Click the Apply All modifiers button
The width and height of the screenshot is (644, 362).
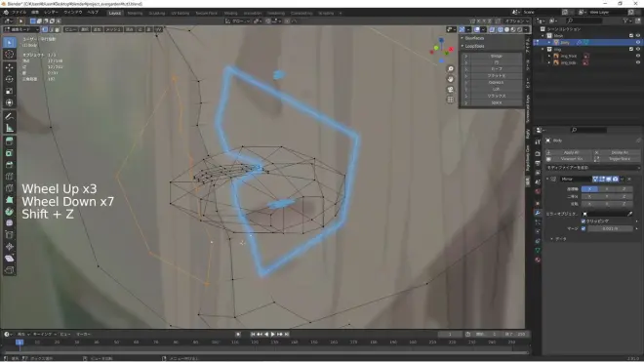coord(571,152)
